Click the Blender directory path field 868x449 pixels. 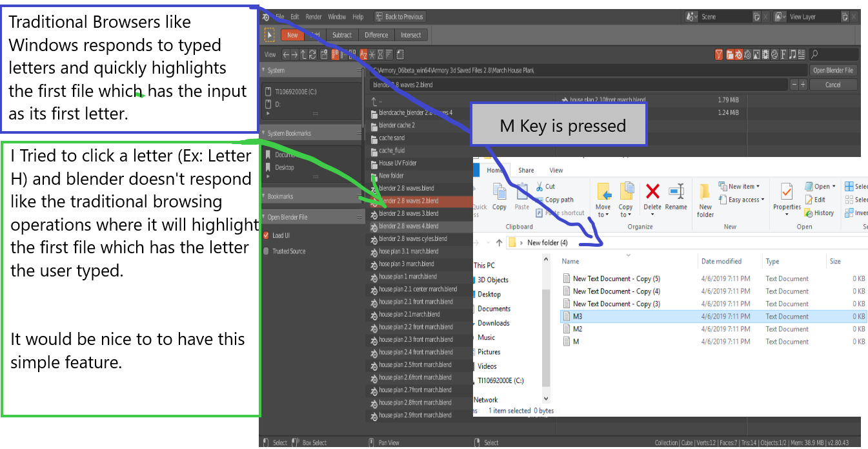pyautogui.click(x=588, y=70)
